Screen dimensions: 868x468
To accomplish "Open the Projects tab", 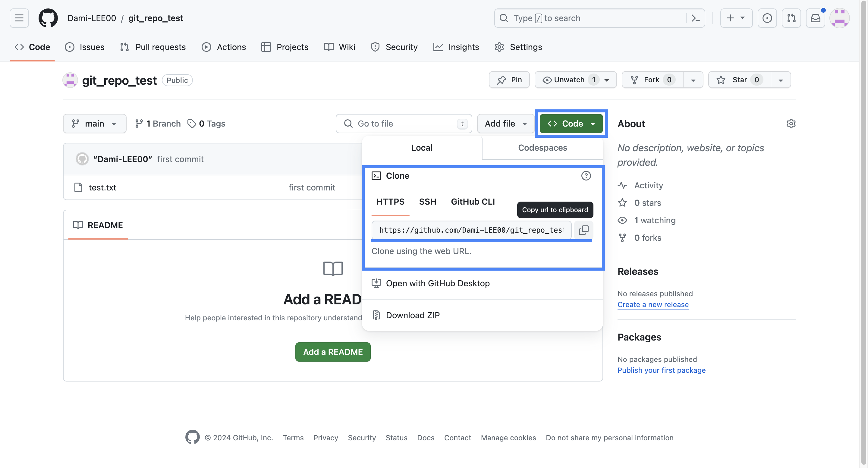I will pyautogui.click(x=285, y=47).
